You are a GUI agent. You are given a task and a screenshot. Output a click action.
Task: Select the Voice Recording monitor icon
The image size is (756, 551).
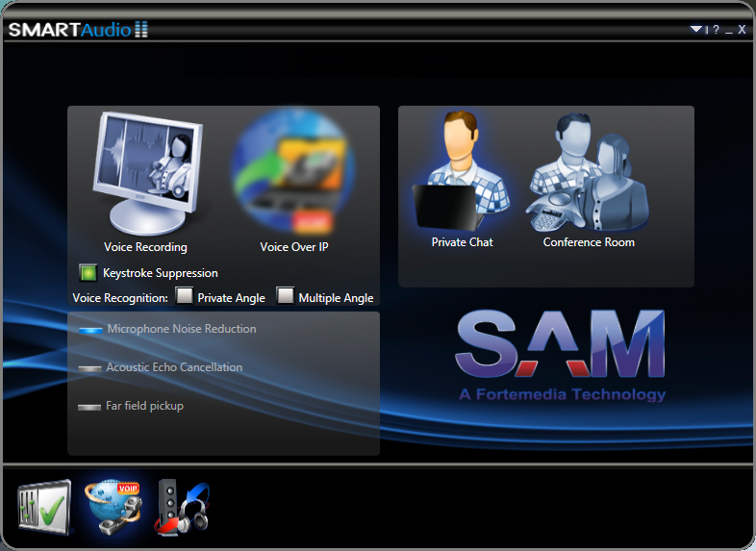click(146, 173)
